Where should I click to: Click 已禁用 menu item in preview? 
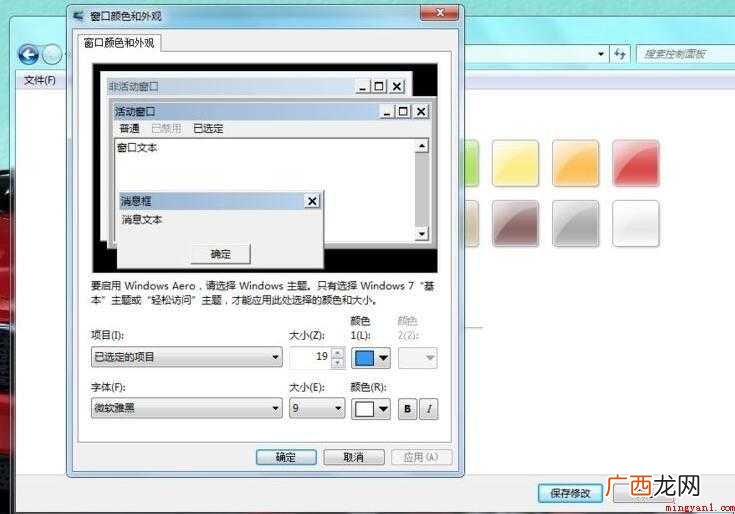(x=166, y=128)
